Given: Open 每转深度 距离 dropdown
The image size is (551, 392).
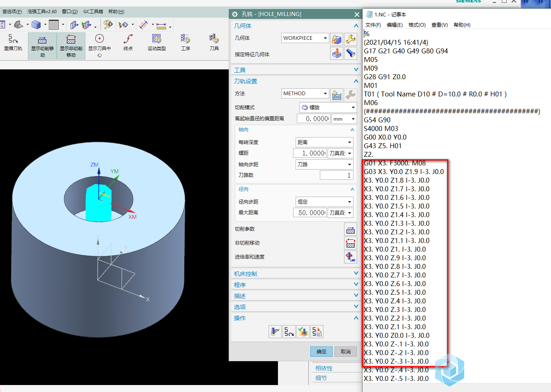Looking at the screenshot, I should [324, 142].
